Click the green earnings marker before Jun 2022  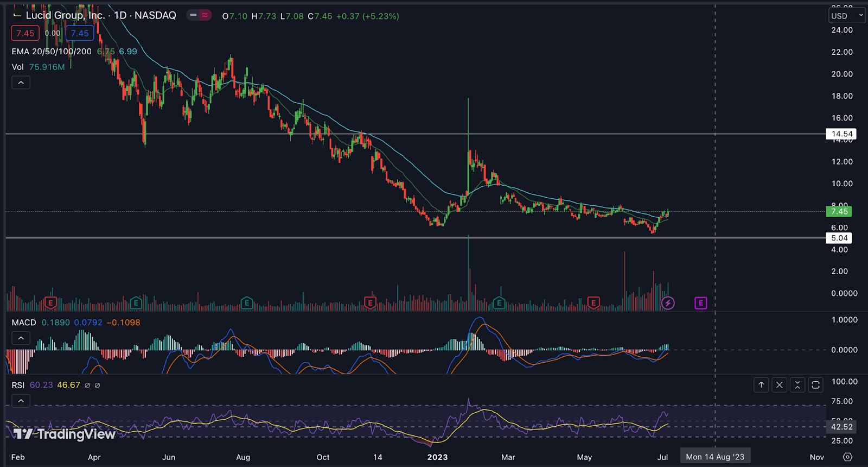tap(136, 303)
